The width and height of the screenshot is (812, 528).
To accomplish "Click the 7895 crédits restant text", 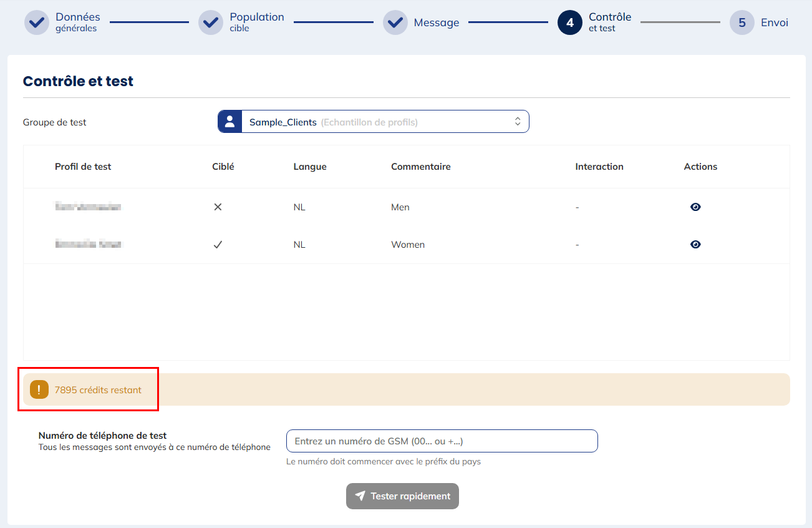I will tap(98, 390).
